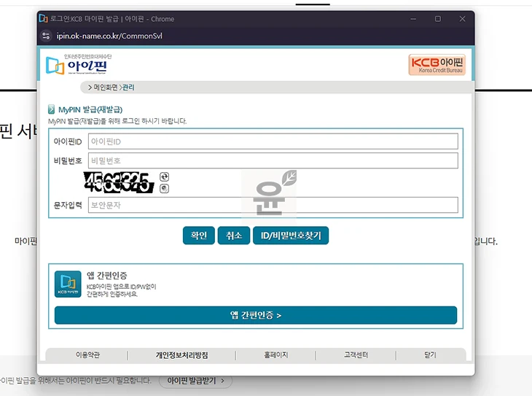Open 개인정보처리방침 footer link
This screenshot has height=396, width=532.
click(x=181, y=355)
